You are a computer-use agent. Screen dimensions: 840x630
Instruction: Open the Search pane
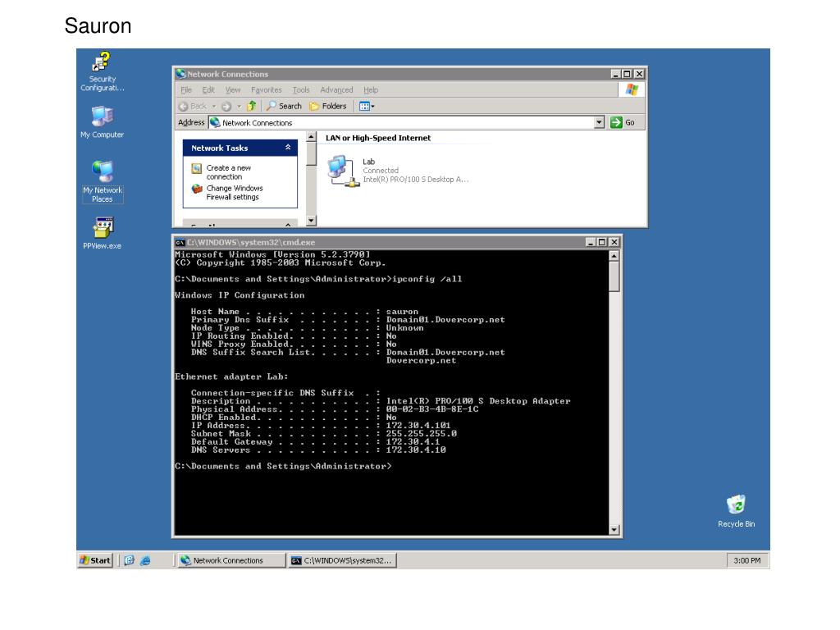[285, 106]
